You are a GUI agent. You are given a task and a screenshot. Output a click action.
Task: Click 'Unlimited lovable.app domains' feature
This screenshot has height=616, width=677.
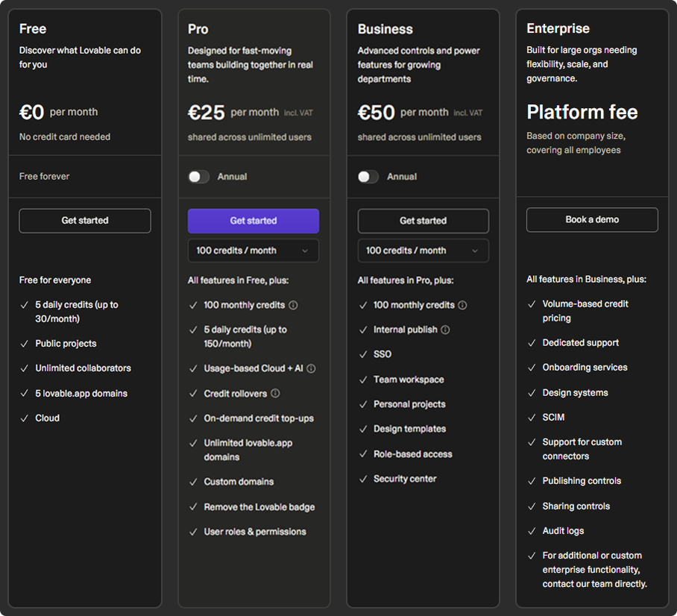248,450
